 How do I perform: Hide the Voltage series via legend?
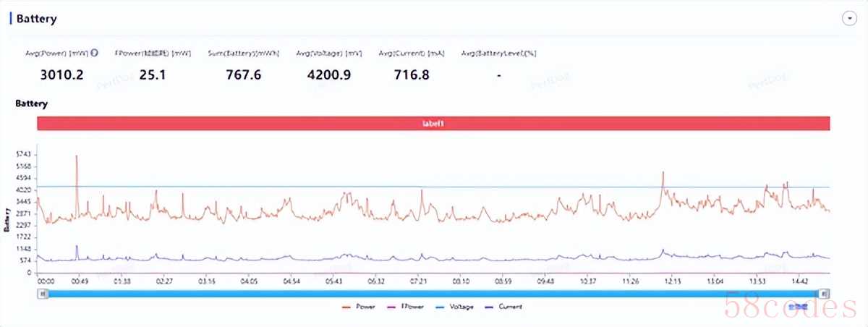coord(454,307)
